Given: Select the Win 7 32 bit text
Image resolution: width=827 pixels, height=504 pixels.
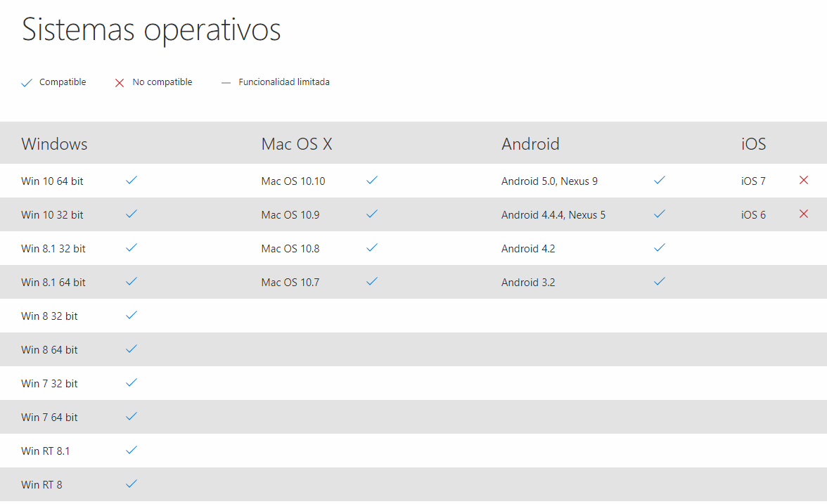Looking at the screenshot, I should [49, 384].
